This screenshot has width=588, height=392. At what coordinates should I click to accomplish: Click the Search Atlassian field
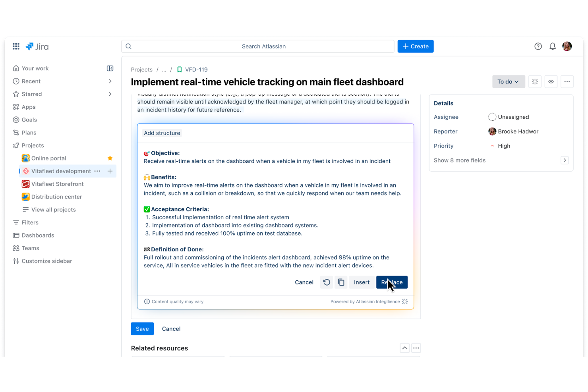pyautogui.click(x=258, y=46)
